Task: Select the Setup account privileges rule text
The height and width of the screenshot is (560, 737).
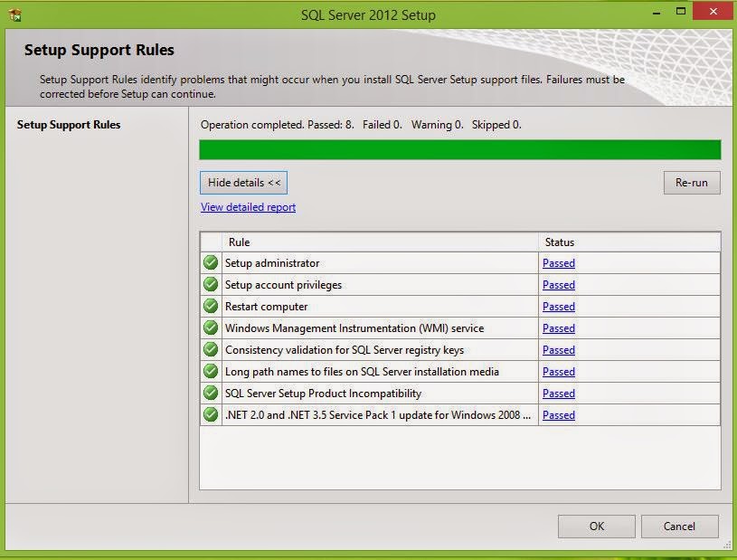Action: 283,285
